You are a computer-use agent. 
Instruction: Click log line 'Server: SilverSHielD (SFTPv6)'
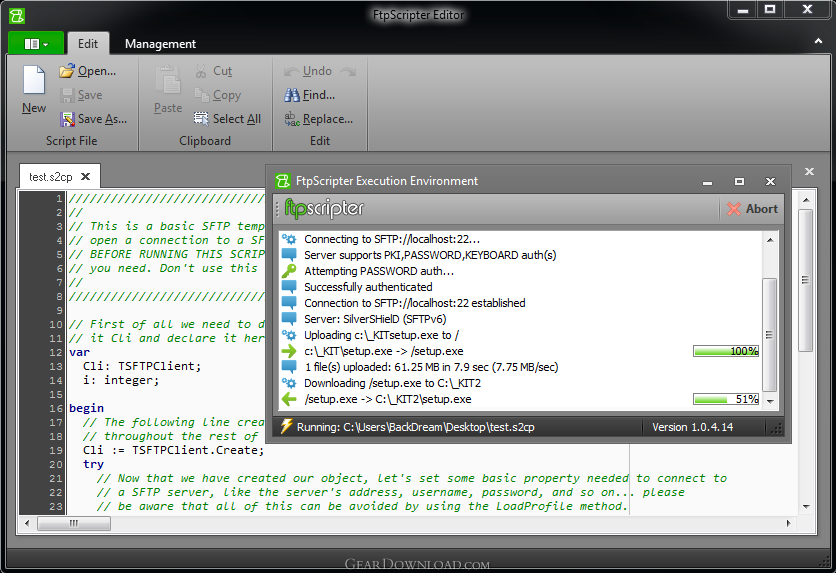pos(375,319)
